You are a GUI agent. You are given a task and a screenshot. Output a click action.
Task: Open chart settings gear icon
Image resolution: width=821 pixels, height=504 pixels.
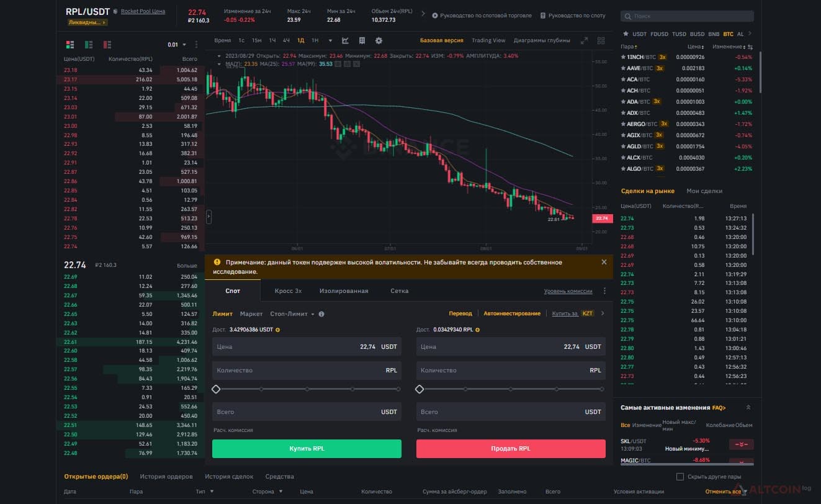pos(379,40)
